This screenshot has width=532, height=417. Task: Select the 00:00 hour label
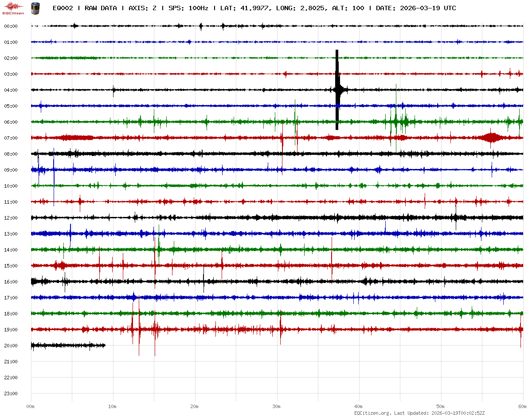11,26
